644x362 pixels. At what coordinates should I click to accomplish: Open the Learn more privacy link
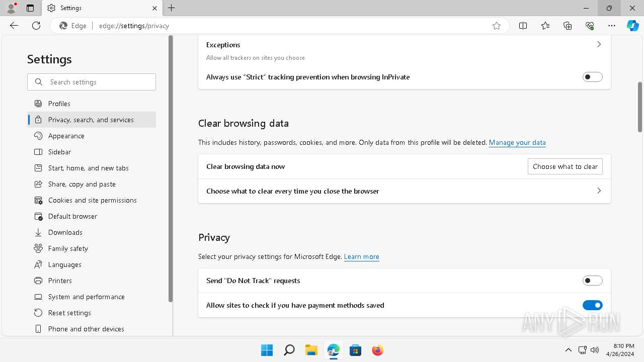(x=362, y=256)
